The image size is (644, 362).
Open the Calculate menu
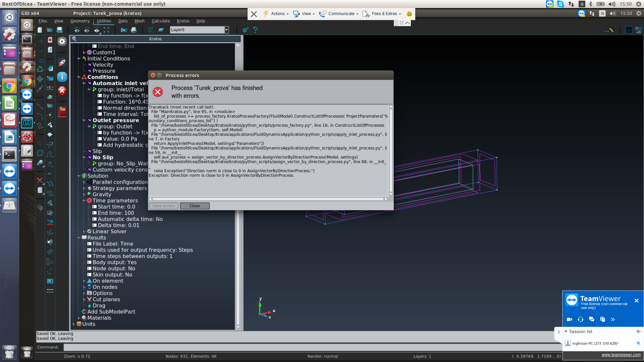tap(160, 21)
